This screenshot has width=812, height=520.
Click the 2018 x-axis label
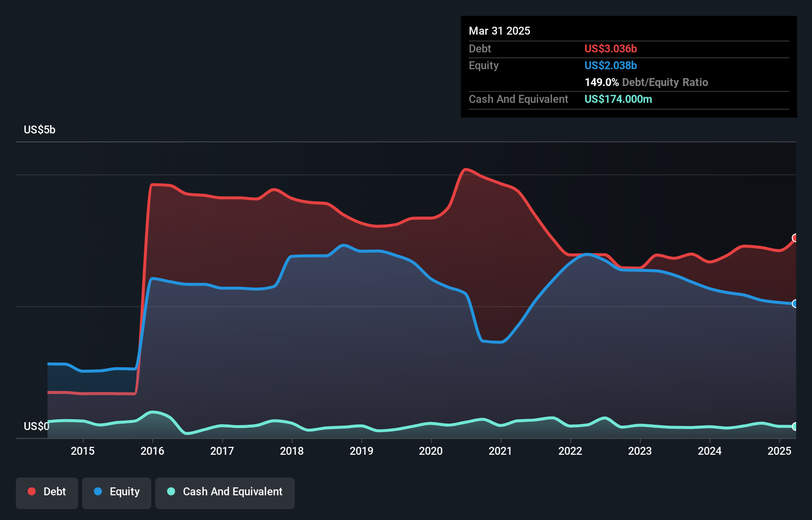tap(292, 451)
